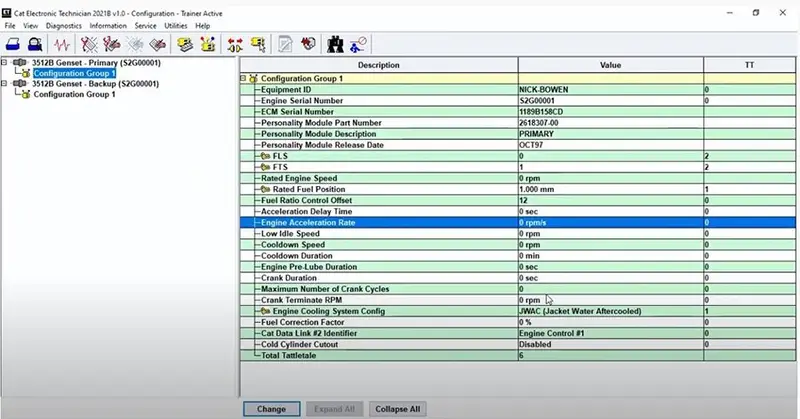800x419 pixels.
Task: Click key icon beside Engine Cooling System Config
Action: pos(265,311)
